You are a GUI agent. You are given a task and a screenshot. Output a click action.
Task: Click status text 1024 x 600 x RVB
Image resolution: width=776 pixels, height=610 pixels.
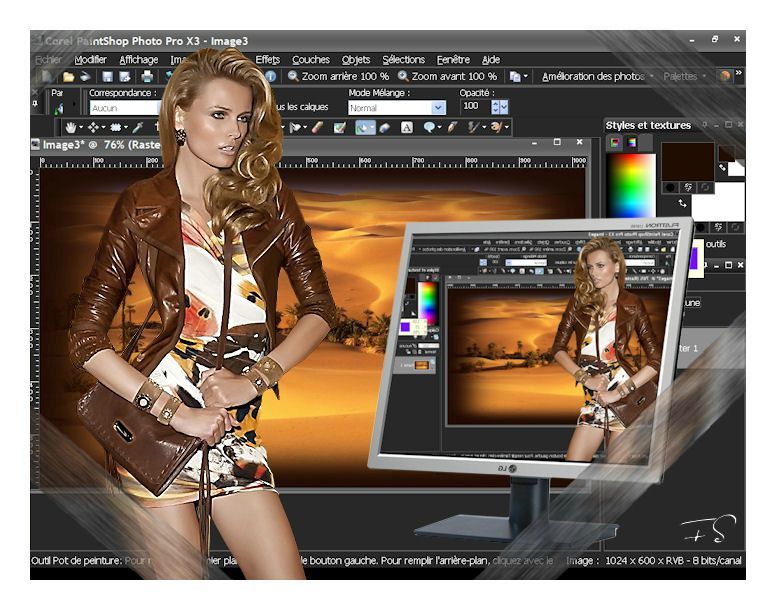click(644, 561)
